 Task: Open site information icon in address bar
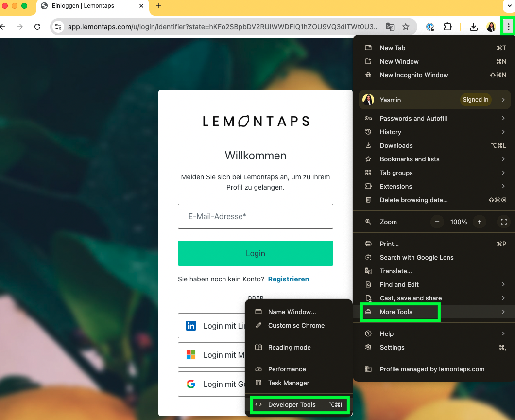click(58, 27)
